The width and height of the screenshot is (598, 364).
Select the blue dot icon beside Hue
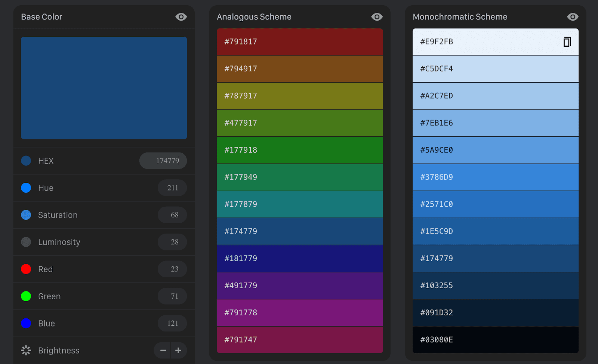26,188
